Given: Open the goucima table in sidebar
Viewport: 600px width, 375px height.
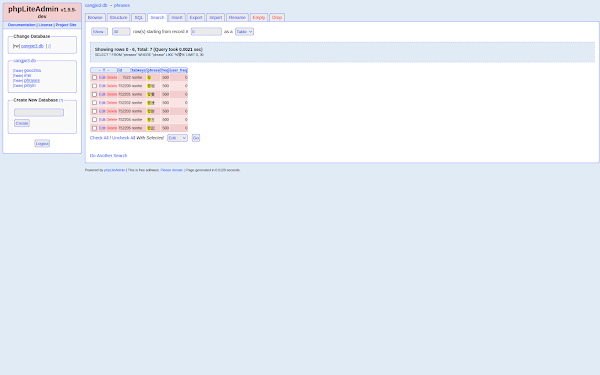Looking at the screenshot, I should (x=33, y=70).
